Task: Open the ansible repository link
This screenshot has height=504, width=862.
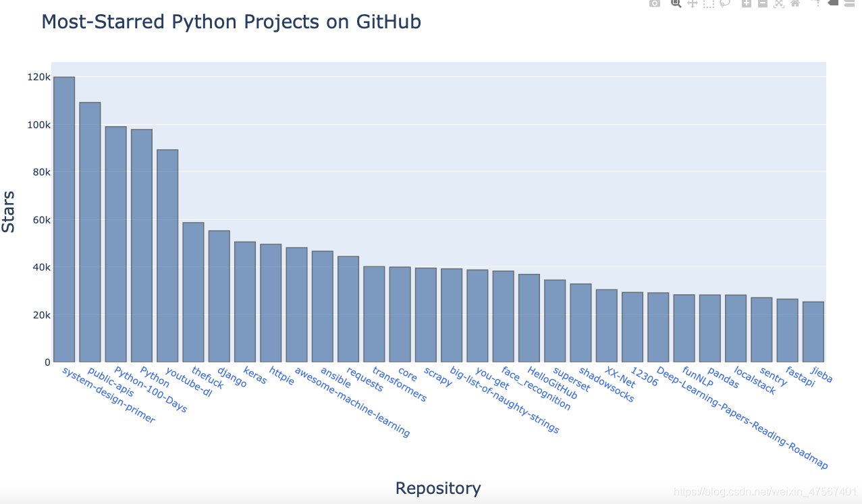Action: 335,377
